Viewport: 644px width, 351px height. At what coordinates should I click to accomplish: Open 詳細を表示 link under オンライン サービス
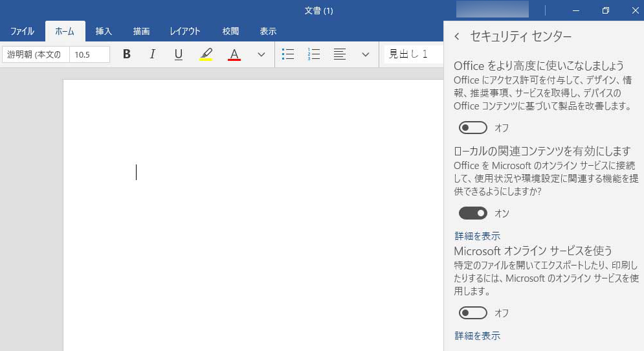tap(477, 335)
